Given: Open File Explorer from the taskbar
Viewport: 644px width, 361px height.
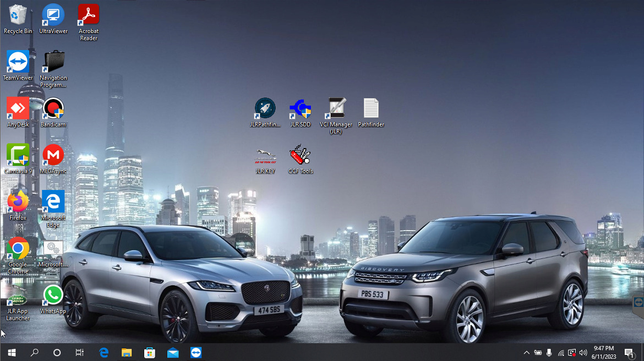Looking at the screenshot, I should (x=127, y=353).
